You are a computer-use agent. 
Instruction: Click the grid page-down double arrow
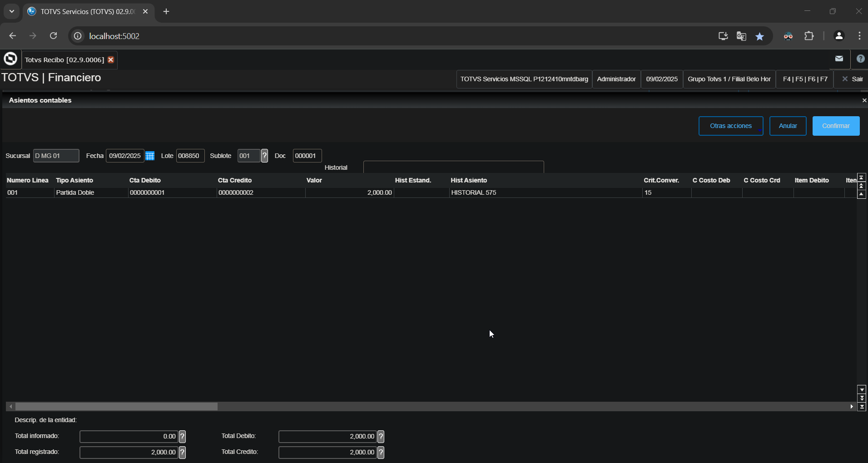click(x=862, y=398)
